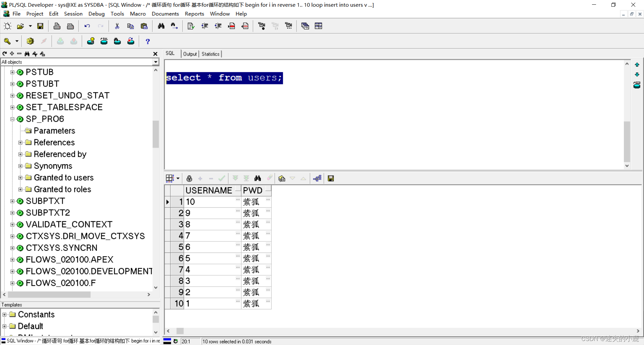Copy the selected SQL text

(x=130, y=26)
